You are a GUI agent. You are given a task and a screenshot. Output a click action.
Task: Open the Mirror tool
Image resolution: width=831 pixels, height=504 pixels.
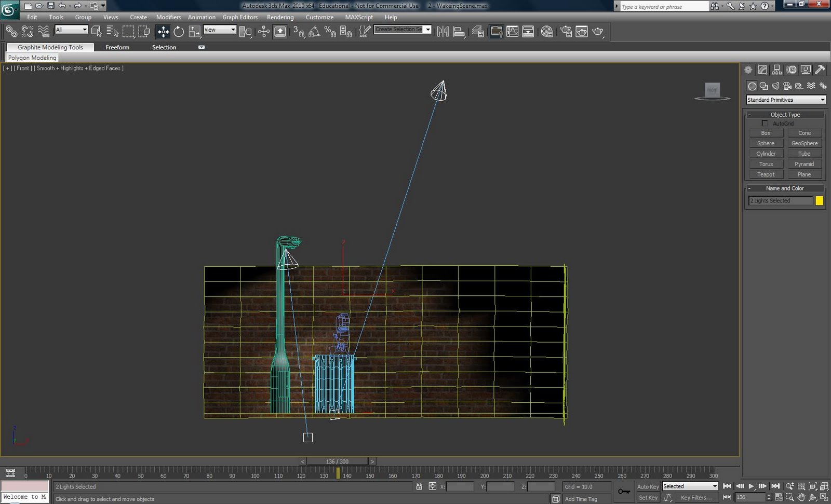tap(442, 31)
